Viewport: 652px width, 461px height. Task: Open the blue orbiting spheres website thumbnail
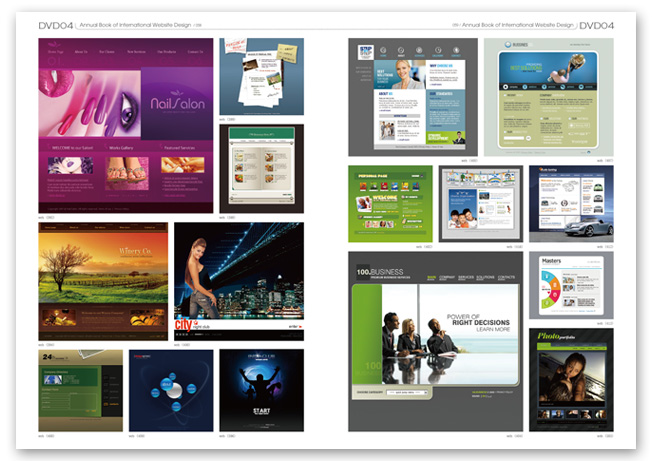pyautogui.click(x=171, y=390)
